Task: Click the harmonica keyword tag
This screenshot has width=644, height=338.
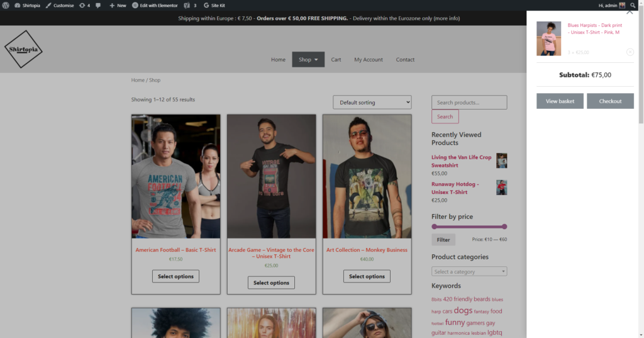Action: (458, 334)
